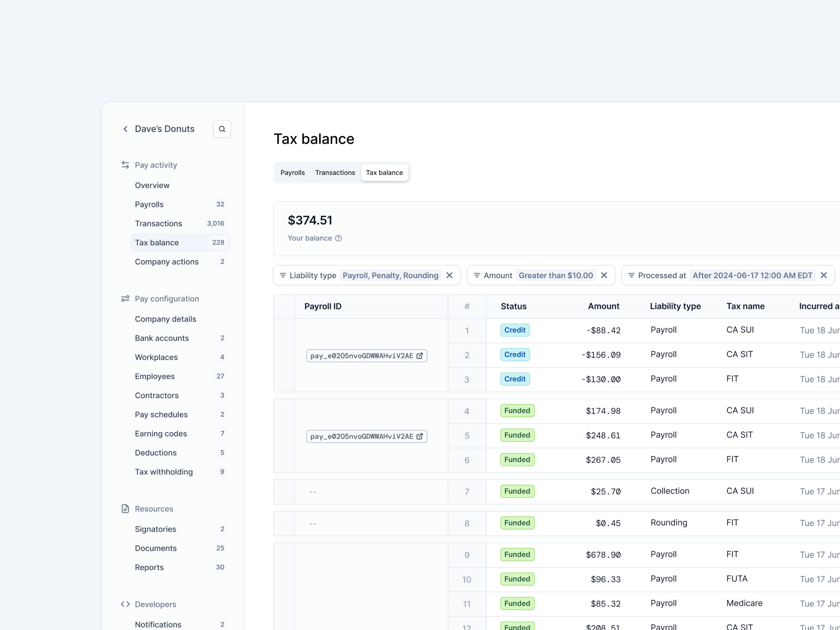The width and height of the screenshot is (840, 630).
Task: Click the Developers code brackets icon
Action: [x=125, y=604]
